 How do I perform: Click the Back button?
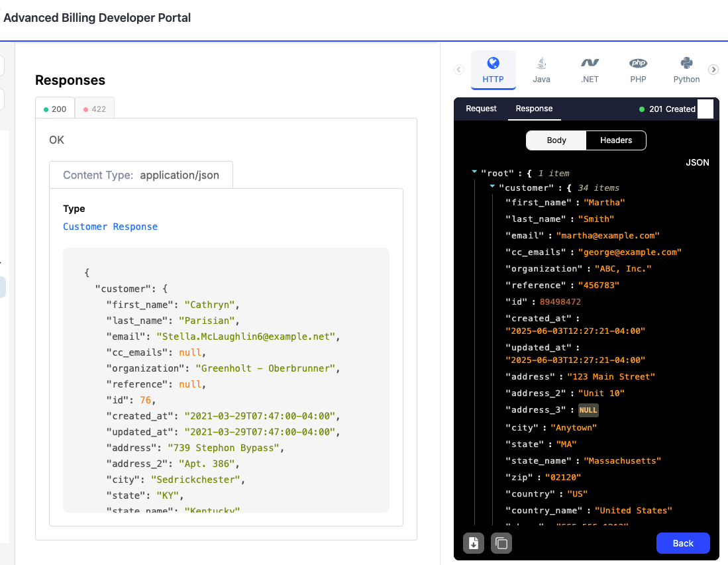(683, 543)
